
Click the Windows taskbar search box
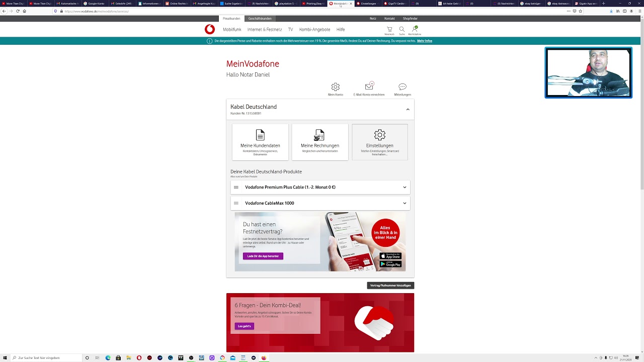pos(45,358)
